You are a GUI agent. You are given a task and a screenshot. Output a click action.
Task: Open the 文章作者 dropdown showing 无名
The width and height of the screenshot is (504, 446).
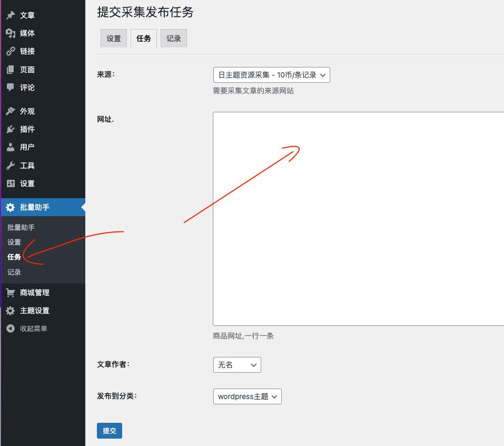tap(237, 365)
